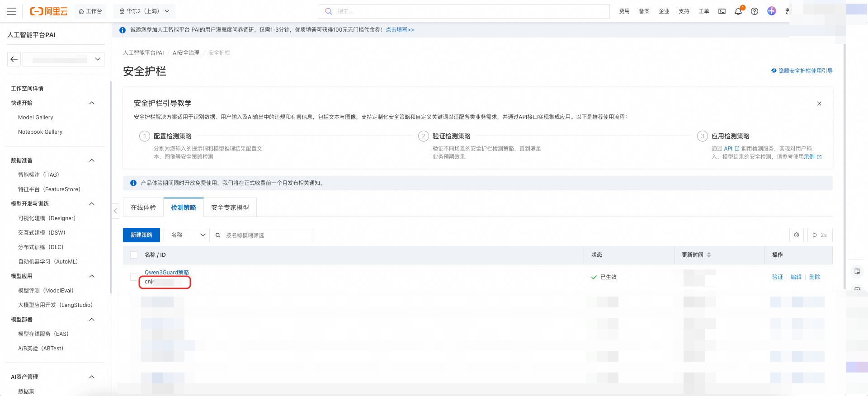This screenshot has width=868, height=396.
Task: Open A/B实验（ABTest）
Action: (x=41, y=349)
